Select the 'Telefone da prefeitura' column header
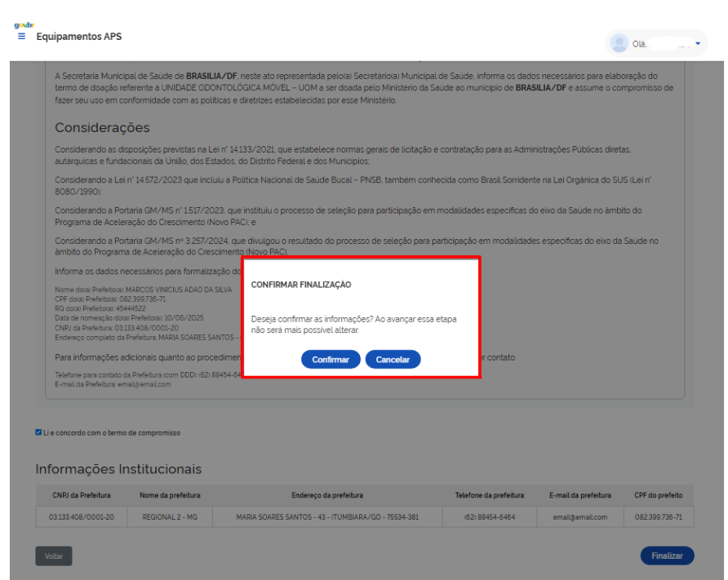Image resolution: width=728 pixels, height=580 pixels. [490, 495]
